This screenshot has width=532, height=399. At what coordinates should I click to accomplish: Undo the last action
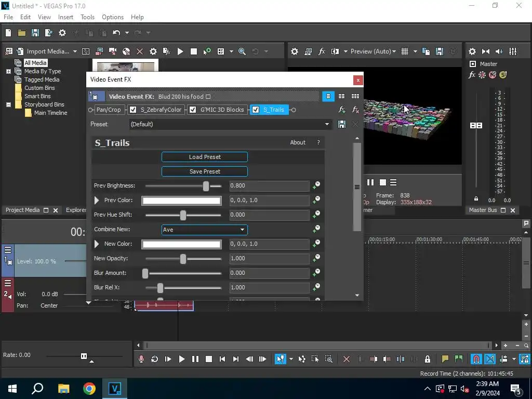116,33
